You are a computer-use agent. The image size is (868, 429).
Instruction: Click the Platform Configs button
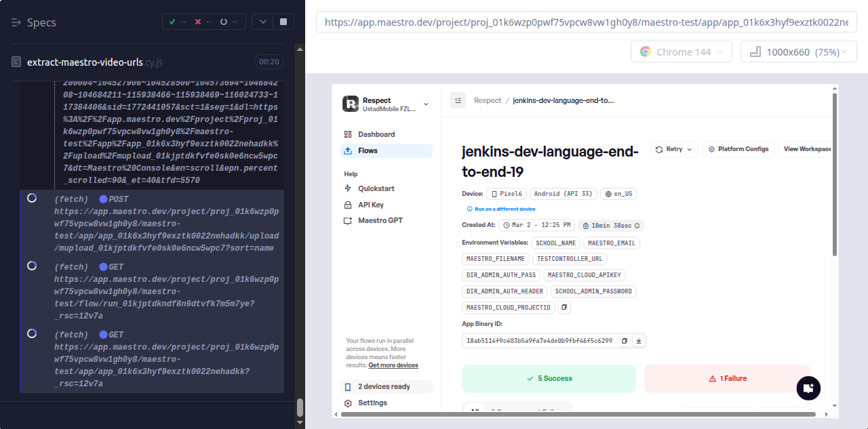click(738, 149)
